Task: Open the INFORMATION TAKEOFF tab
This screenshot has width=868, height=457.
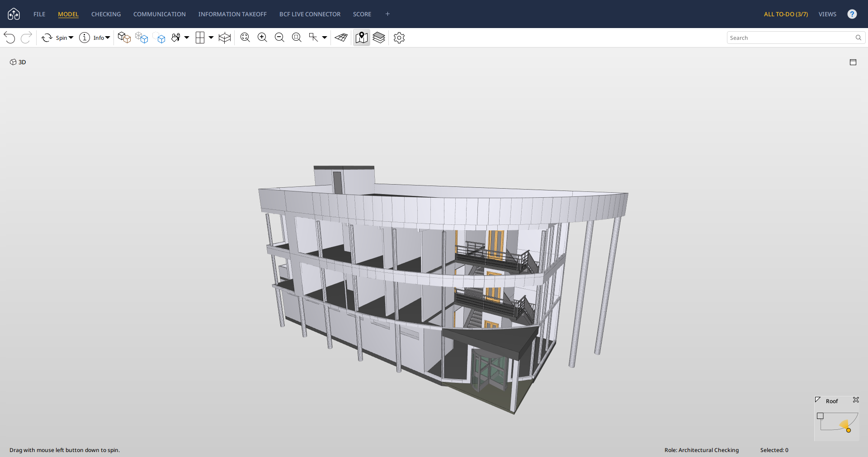Action: click(x=232, y=14)
